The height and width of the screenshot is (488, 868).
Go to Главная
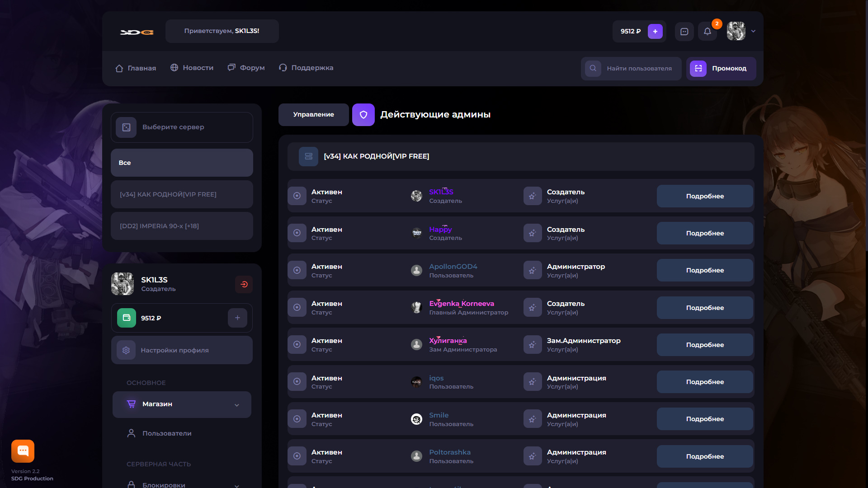[x=136, y=68]
